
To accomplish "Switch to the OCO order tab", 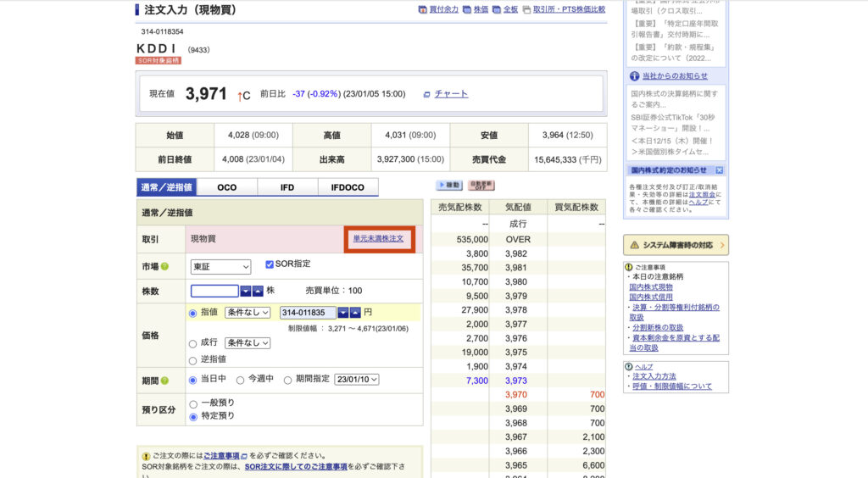I will point(227,187).
